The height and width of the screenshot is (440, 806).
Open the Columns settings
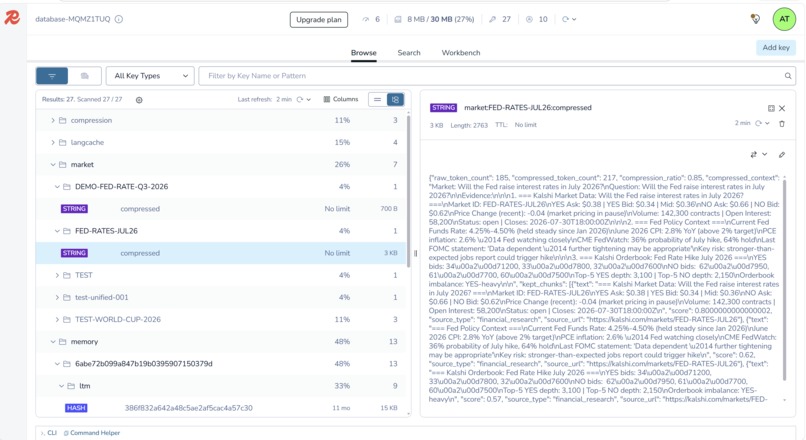click(340, 99)
